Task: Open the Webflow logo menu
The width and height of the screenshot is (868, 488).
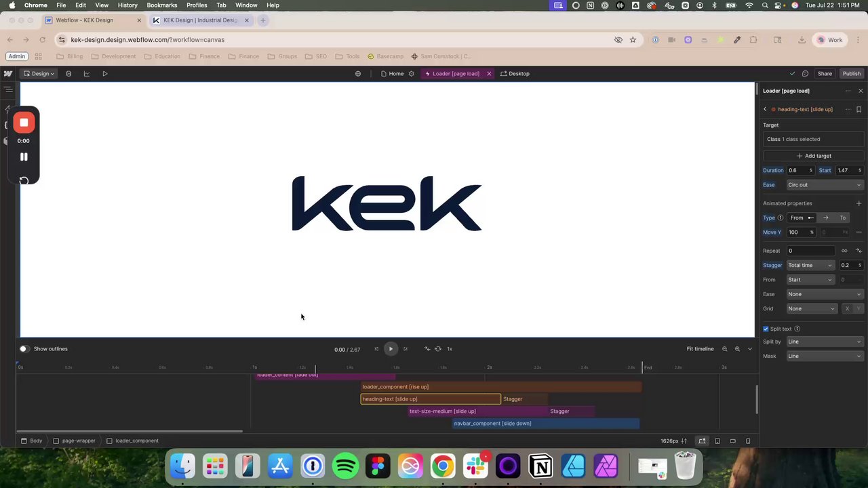Action: pyautogui.click(x=8, y=73)
